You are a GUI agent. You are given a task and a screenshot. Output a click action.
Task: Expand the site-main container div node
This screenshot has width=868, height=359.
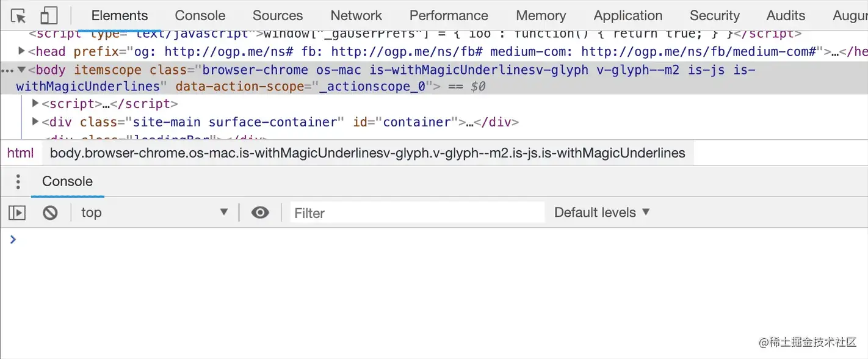(x=35, y=121)
